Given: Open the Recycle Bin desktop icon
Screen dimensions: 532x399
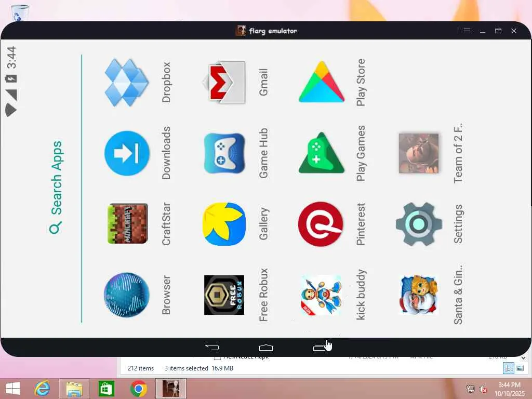Looking at the screenshot, I should pyautogui.click(x=20, y=12).
